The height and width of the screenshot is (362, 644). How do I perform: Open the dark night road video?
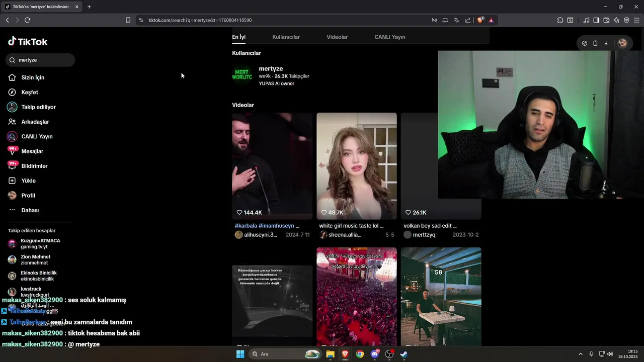[272, 302]
